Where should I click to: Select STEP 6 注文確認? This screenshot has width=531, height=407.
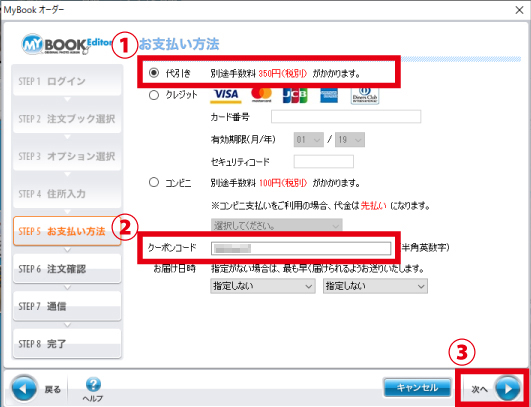tap(67, 269)
